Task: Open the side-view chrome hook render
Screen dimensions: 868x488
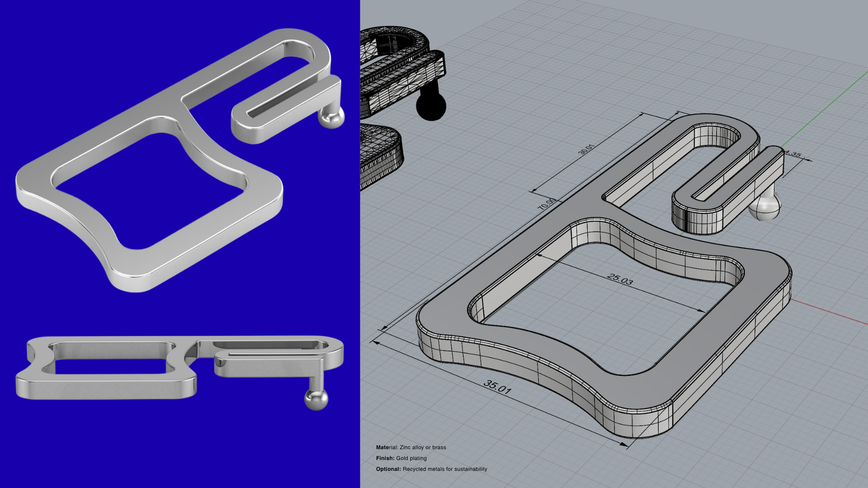Action: tap(180, 373)
